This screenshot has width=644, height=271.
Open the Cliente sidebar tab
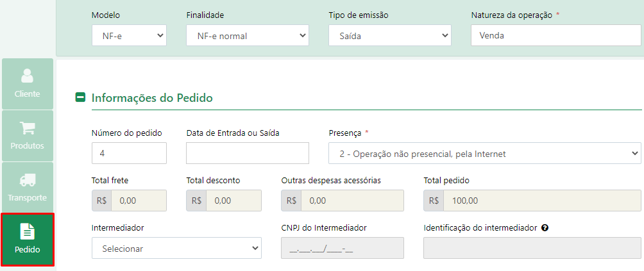pyautogui.click(x=28, y=84)
